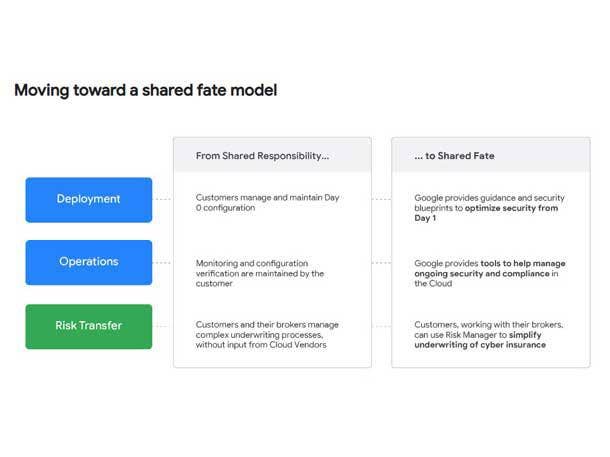
Task: Click the green Risk Transfer box
Action: [x=88, y=326]
